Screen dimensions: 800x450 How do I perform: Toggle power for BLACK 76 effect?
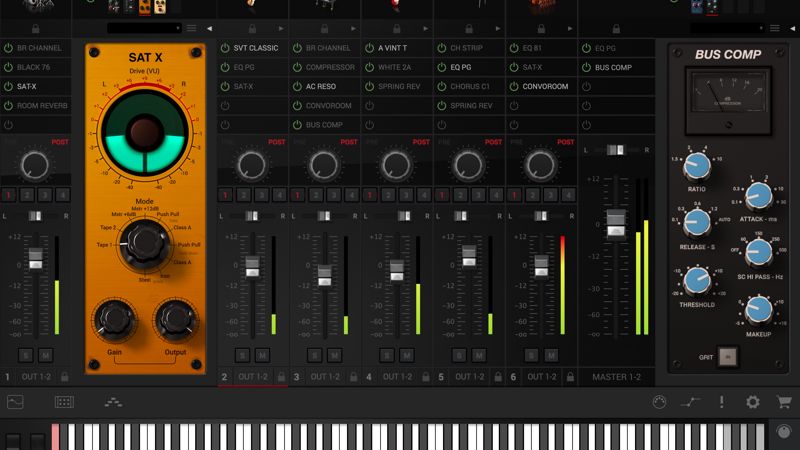point(8,67)
